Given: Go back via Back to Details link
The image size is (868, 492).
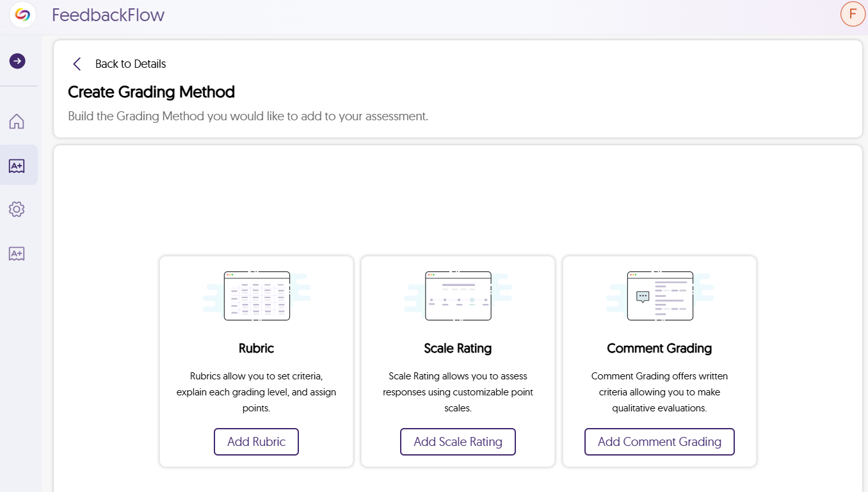Looking at the screenshot, I should coord(131,64).
